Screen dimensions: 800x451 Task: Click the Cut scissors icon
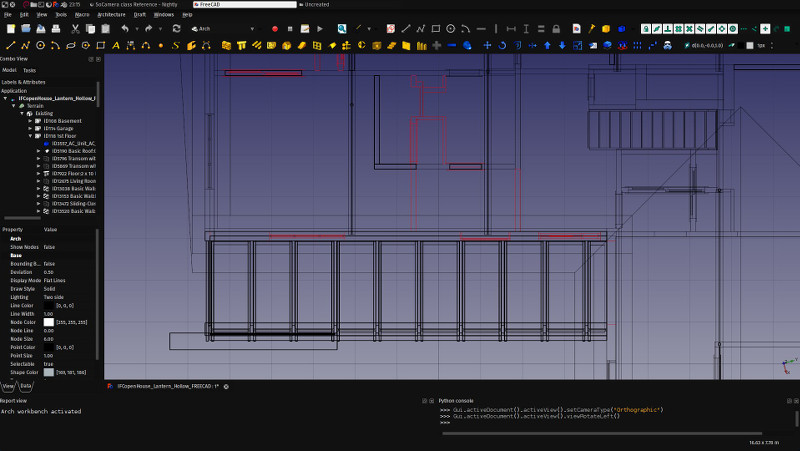75,29
